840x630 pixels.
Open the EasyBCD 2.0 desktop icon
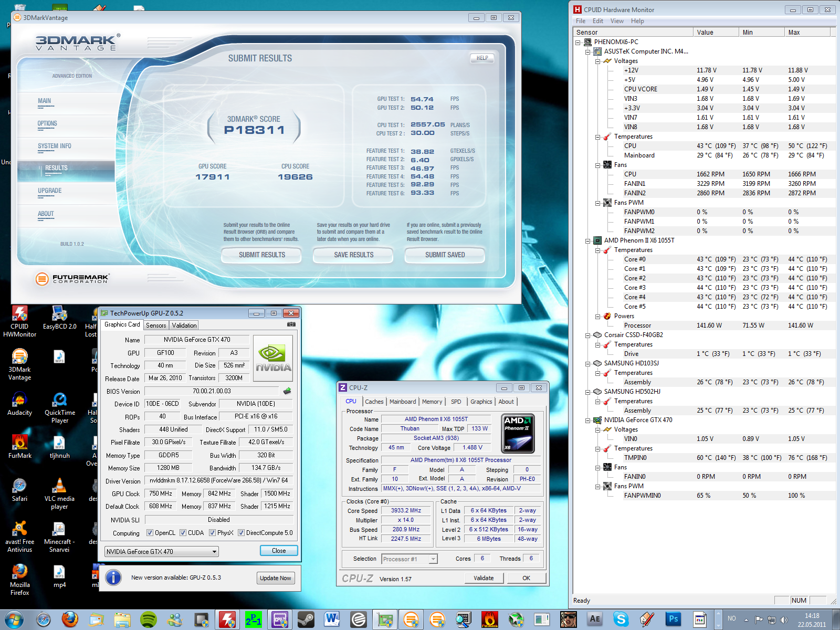click(59, 318)
